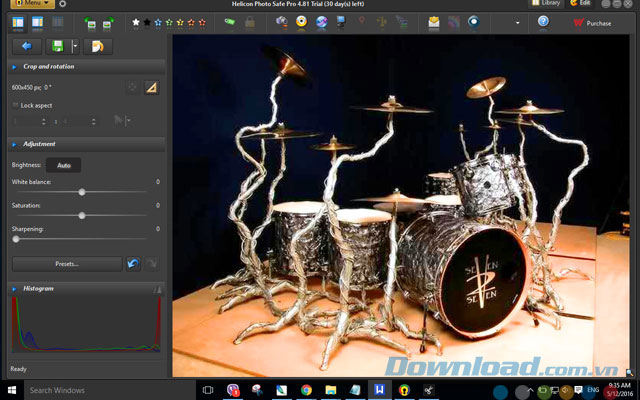Rotate the image with the left rotate icon
640x400 pixels.
(x=91, y=22)
